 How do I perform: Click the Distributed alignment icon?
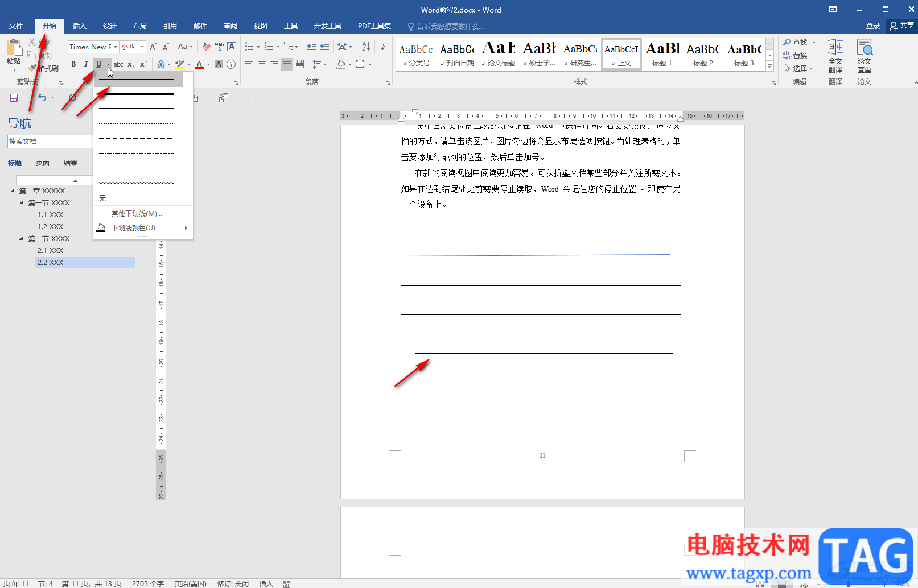click(299, 64)
